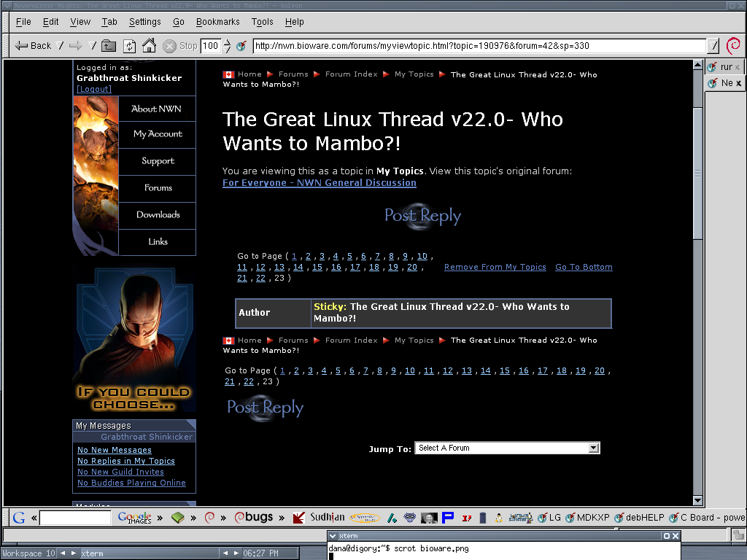This screenshot has height=560, width=747.
Task: Click the Forward arrow button
Action: click(75, 46)
